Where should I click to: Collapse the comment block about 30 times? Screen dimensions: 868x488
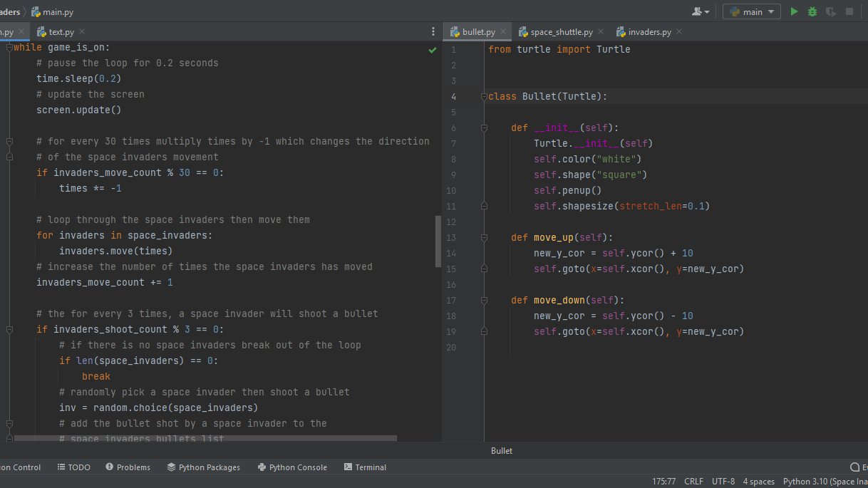(x=9, y=141)
